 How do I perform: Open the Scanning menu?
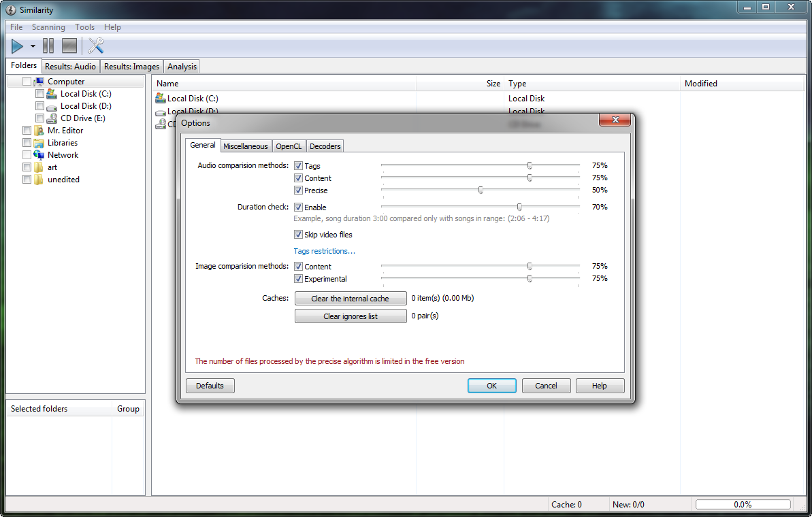click(49, 27)
